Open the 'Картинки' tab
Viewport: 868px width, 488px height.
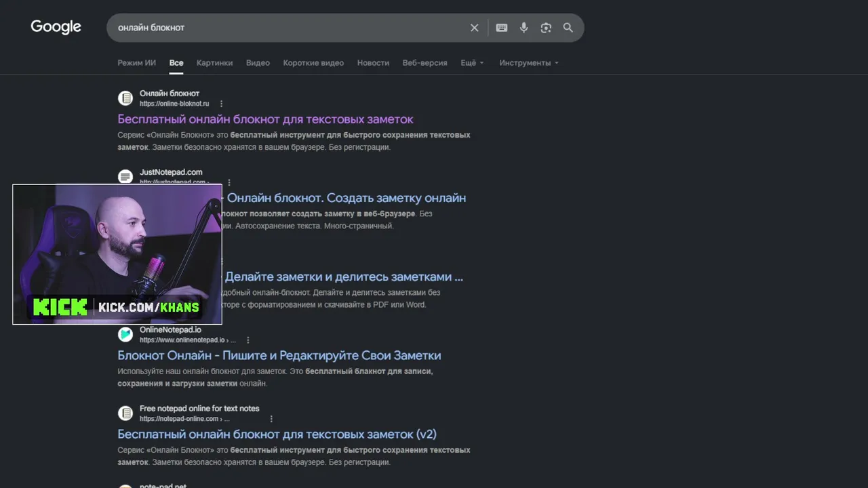pos(214,63)
